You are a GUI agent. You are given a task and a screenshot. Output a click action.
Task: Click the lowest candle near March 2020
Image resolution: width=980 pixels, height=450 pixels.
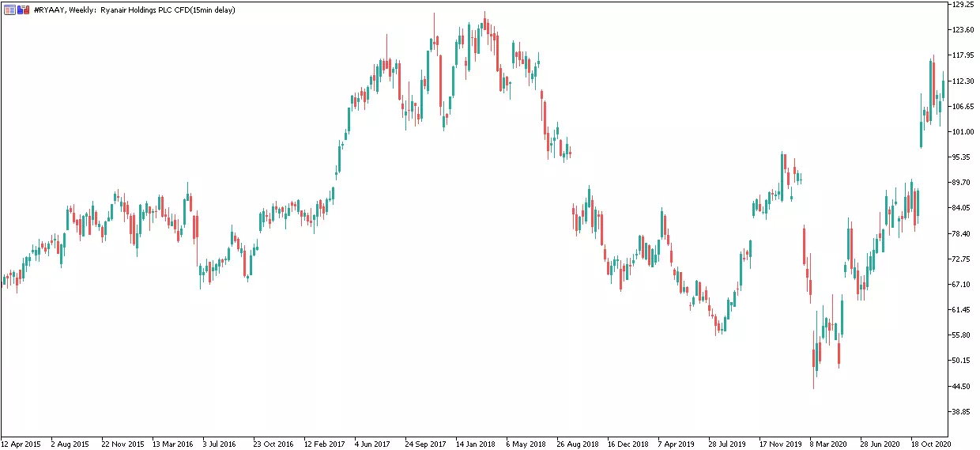point(814,361)
